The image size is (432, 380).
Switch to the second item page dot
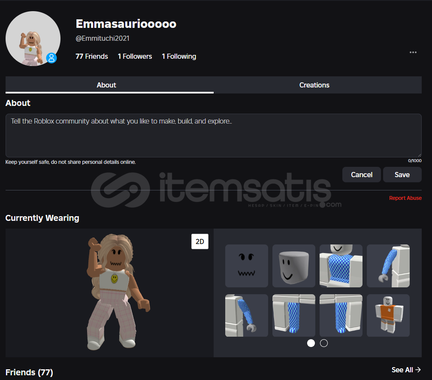click(324, 343)
